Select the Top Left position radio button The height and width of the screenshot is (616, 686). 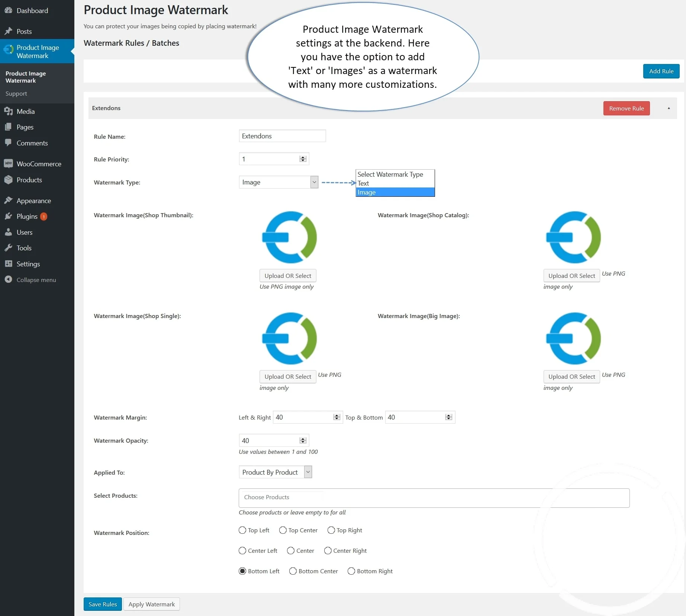pos(242,530)
